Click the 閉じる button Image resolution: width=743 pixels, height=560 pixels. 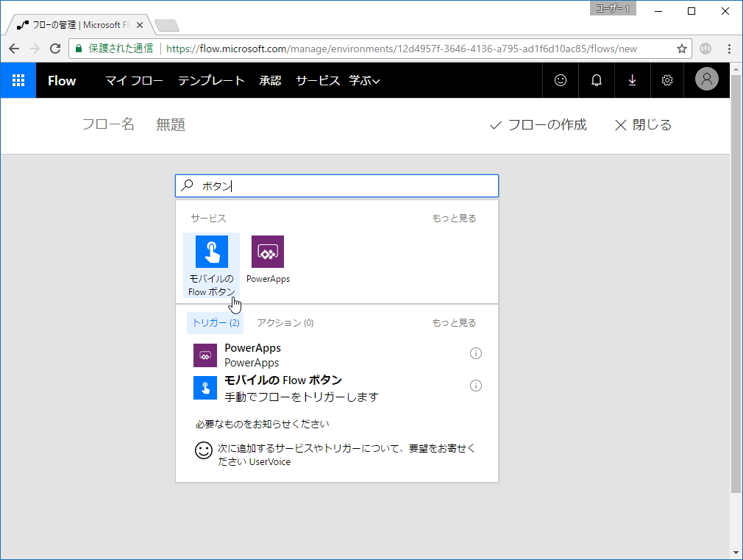[x=643, y=124]
